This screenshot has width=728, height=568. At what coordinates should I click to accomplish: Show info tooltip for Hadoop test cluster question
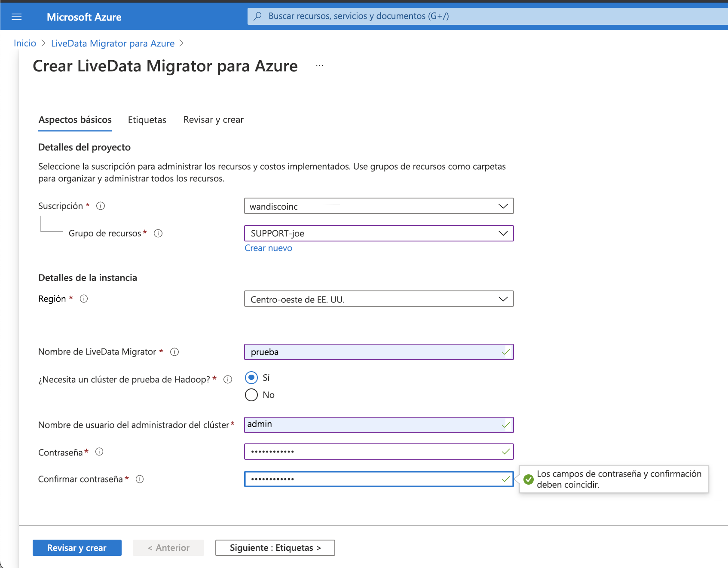pyautogui.click(x=228, y=379)
